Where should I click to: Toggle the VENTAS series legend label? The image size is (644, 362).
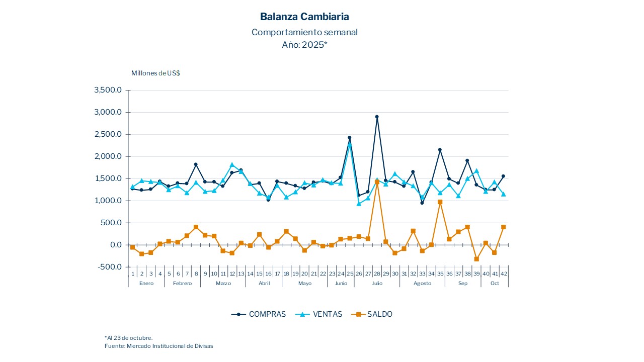click(327, 314)
